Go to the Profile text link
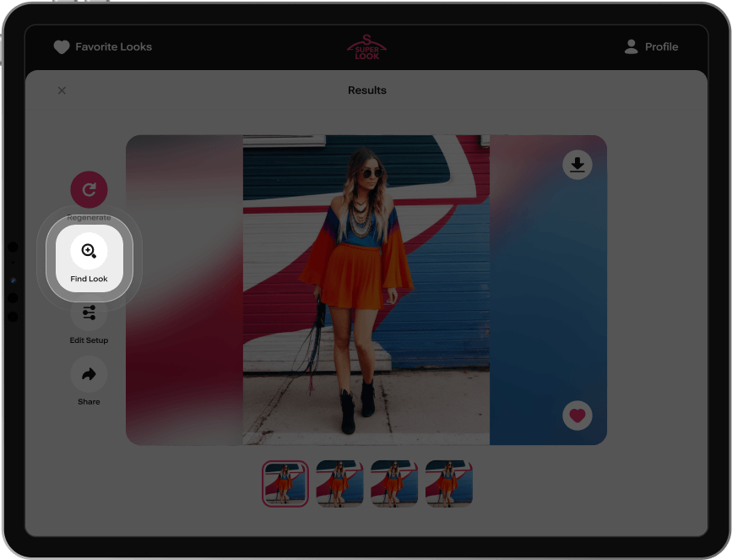The height and width of the screenshot is (560, 732). coord(661,47)
